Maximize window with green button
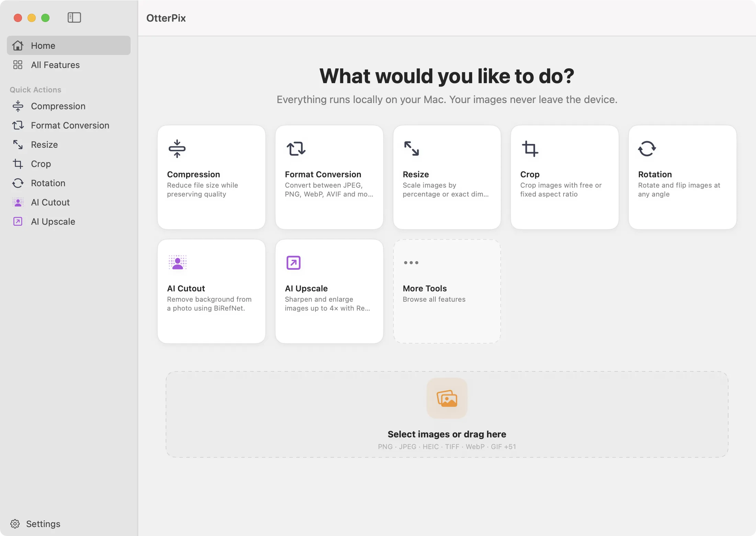 pyautogui.click(x=45, y=18)
